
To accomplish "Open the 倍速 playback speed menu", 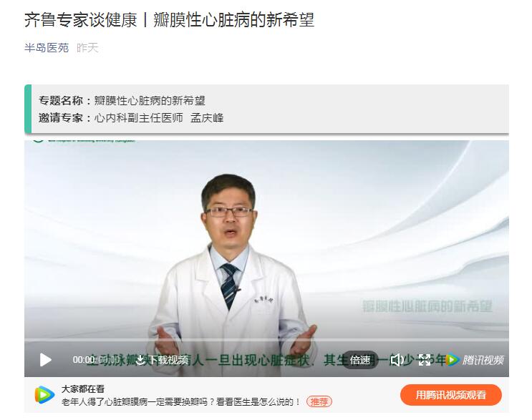I will (x=360, y=360).
